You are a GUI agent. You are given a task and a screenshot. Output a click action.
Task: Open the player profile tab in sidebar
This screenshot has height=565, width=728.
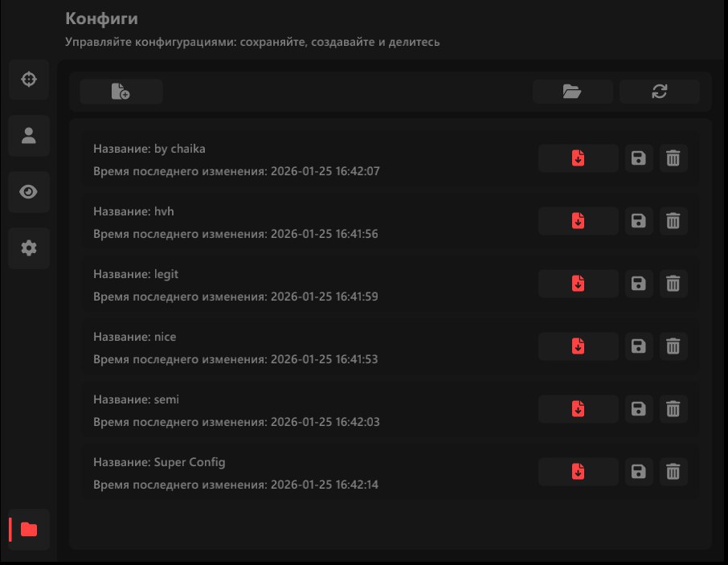click(x=29, y=136)
